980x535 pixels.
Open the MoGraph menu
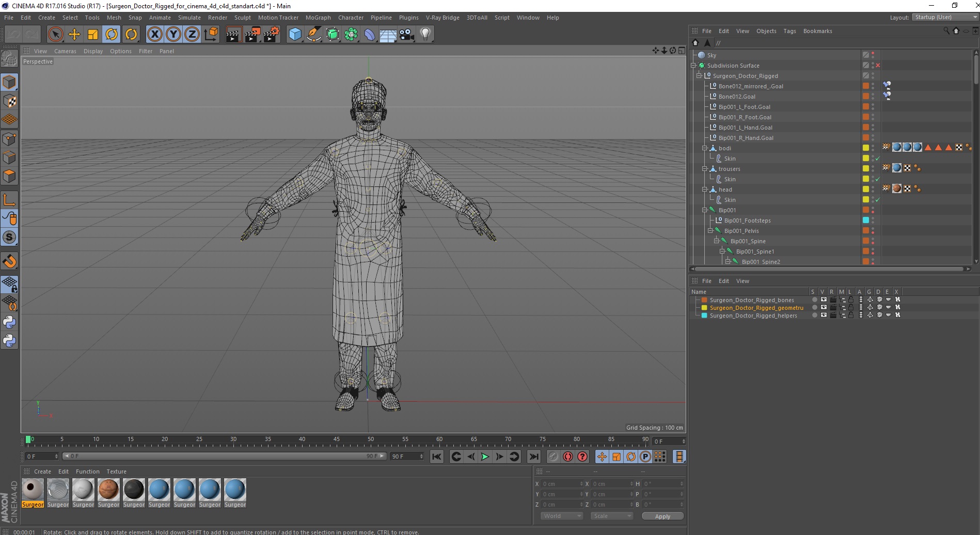pyautogui.click(x=318, y=18)
